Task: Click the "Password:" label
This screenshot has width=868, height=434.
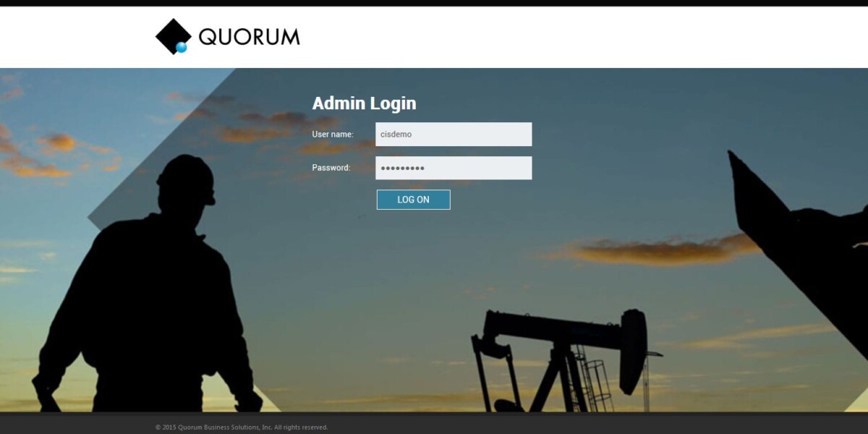Action: coord(331,168)
